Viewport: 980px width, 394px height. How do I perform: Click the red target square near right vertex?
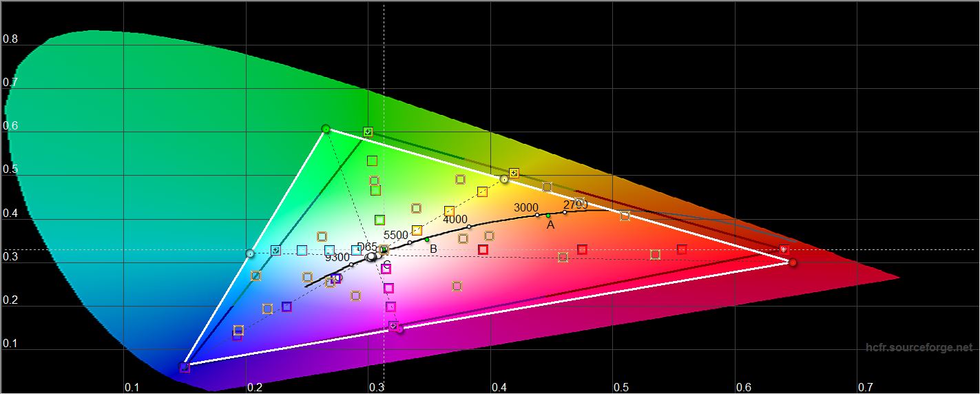[783, 249]
